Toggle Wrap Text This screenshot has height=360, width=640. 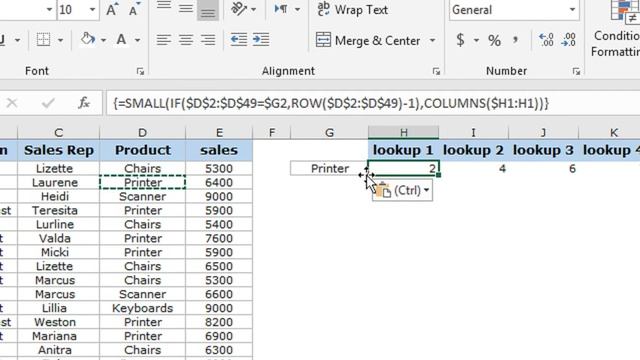click(x=353, y=9)
